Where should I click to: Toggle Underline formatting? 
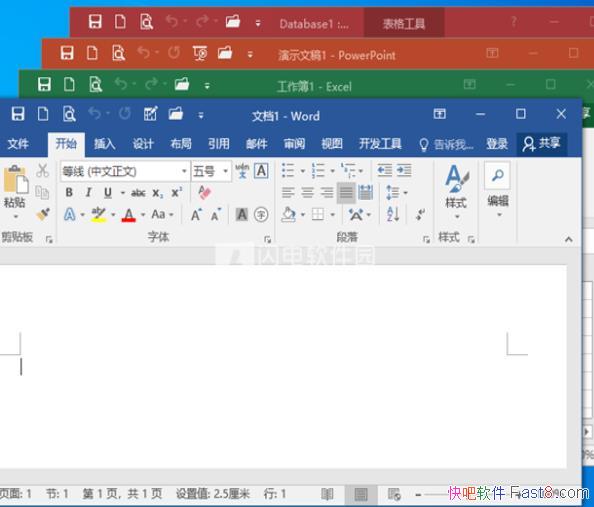tap(108, 193)
